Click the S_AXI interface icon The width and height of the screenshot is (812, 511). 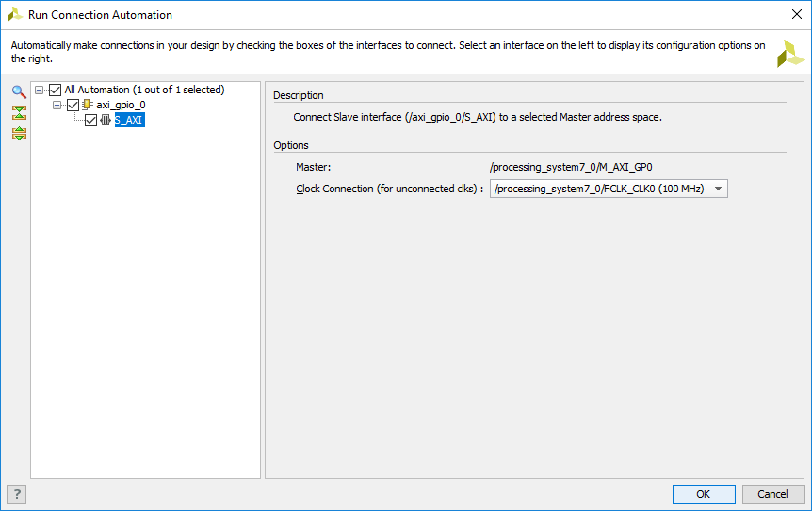[x=106, y=121]
